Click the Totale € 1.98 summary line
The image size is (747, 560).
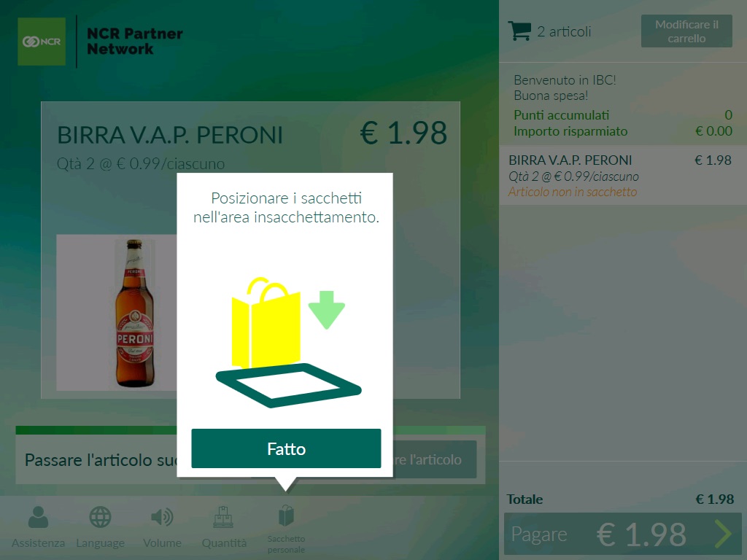620,499
